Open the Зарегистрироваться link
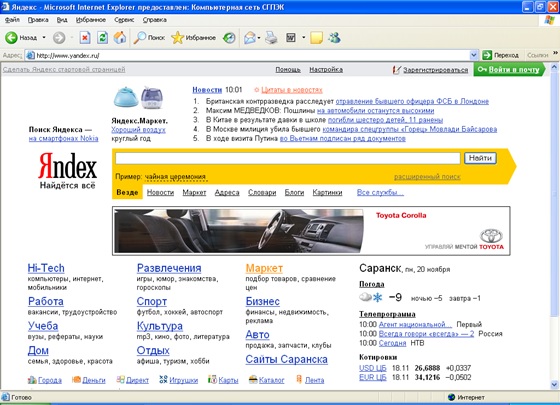Image resolution: width=560 pixels, height=405 pixels. [x=435, y=70]
